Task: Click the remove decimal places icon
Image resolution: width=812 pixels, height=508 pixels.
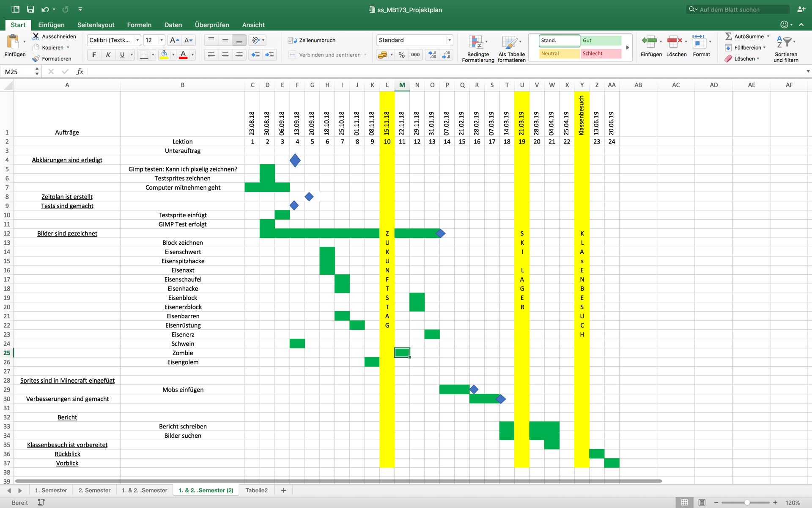Action: (447, 55)
